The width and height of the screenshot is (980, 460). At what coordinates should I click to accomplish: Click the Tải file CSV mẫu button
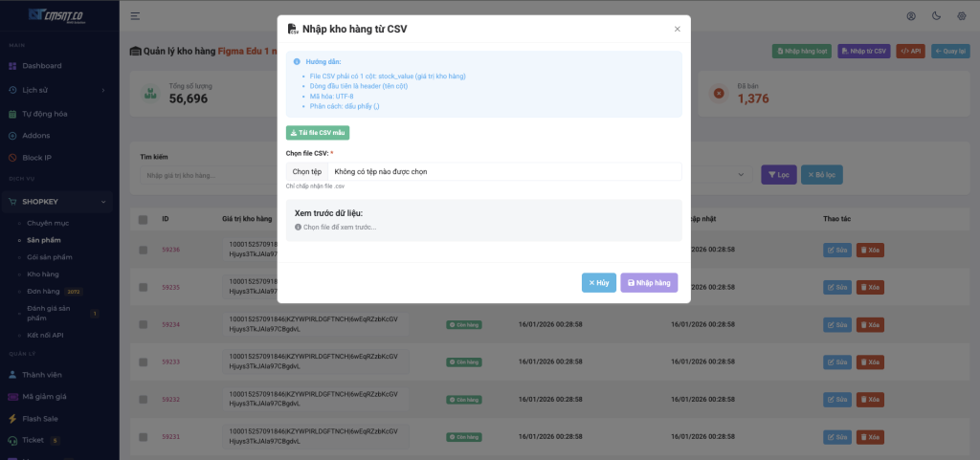click(318, 133)
